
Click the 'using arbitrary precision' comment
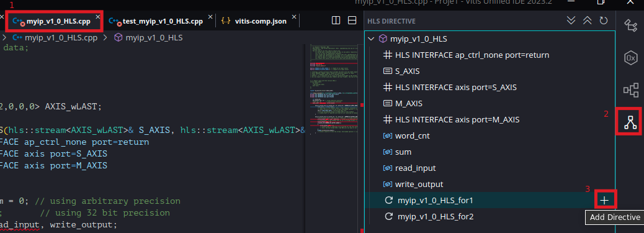[x=107, y=201]
